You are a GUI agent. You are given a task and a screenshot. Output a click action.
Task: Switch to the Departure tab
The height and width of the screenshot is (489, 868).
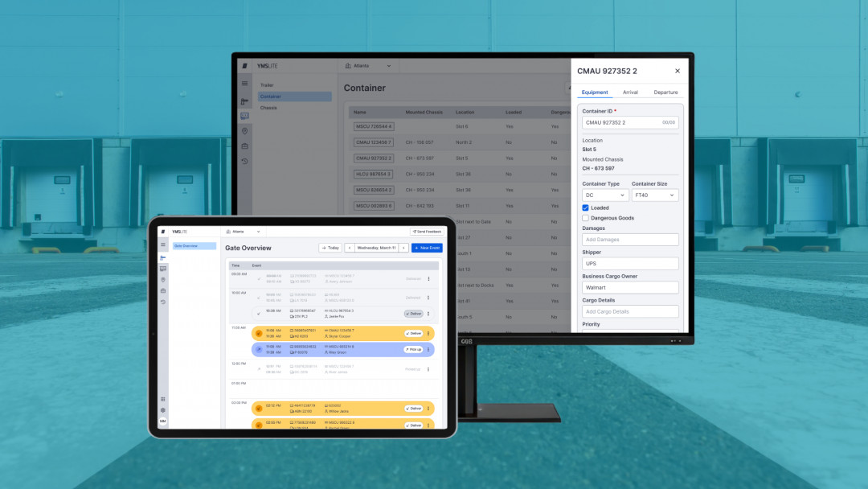[x=665, y=92]
